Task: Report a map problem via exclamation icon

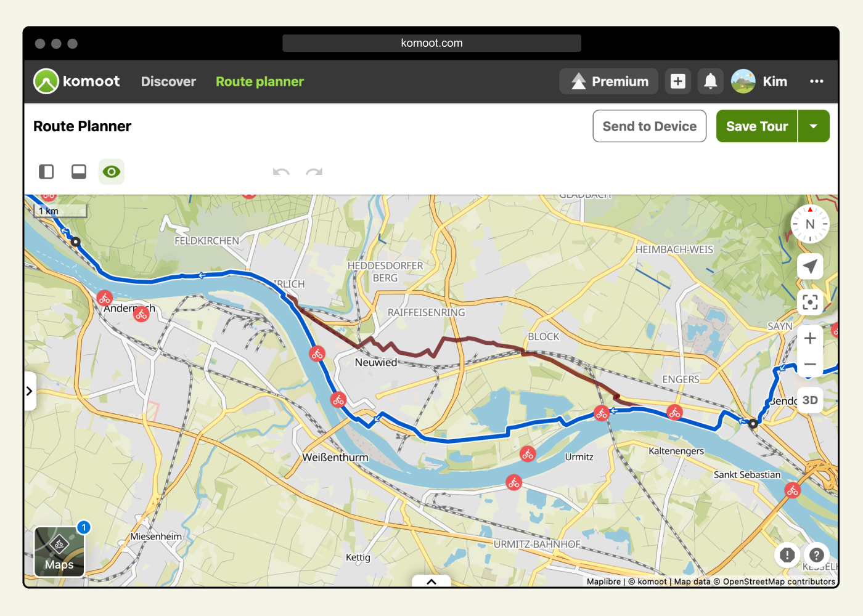Action: 787,555
